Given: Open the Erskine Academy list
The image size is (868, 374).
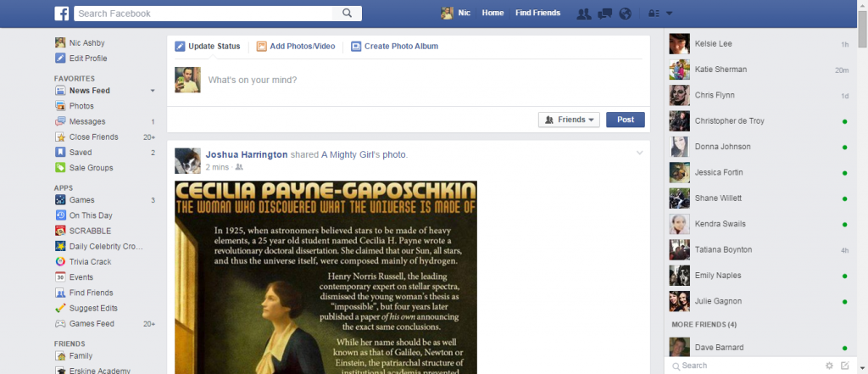Looking at the screenshot, I should point(100,371).
